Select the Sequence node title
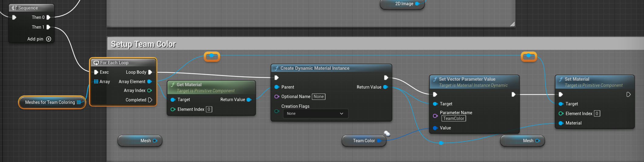 pyautogui.click(x=28, y=8)
